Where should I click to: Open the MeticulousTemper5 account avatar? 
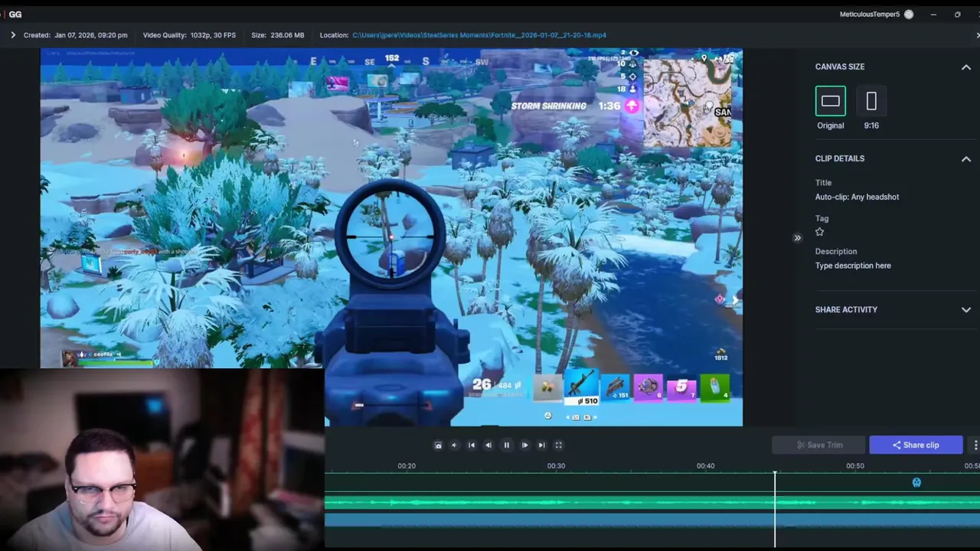pos(909,15)
